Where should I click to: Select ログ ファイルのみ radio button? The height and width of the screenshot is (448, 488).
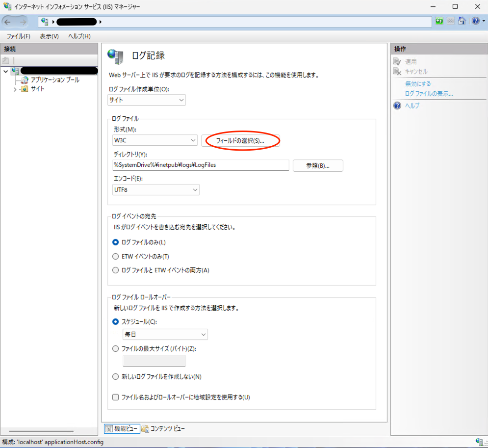pos(115,242)
